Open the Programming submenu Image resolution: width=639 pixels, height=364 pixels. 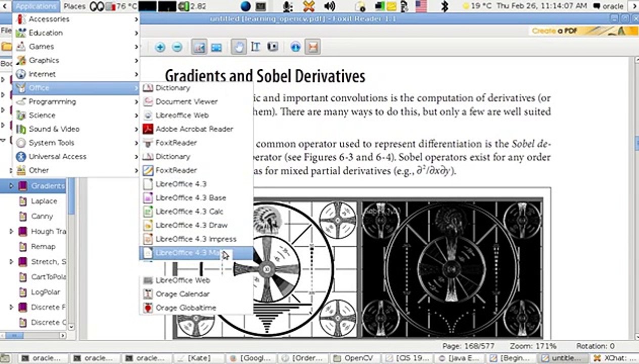click(76, 102)
